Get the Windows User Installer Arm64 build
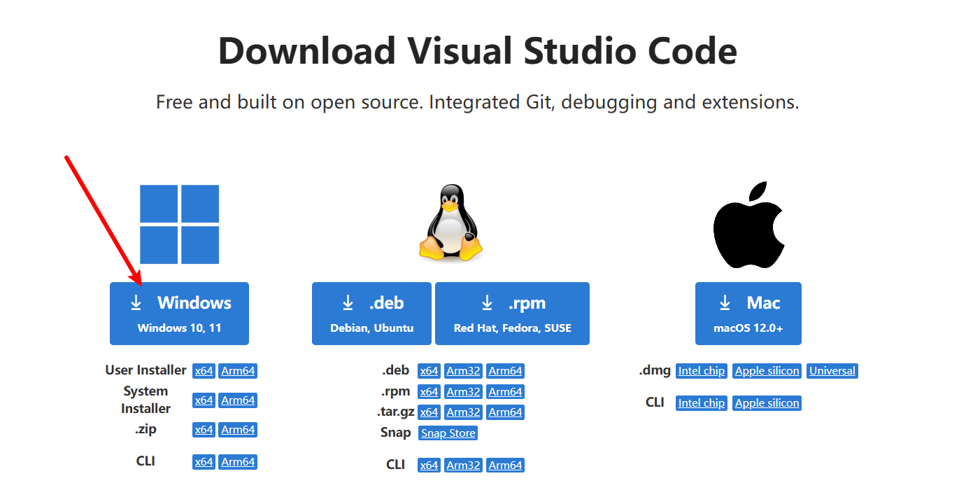980x497 pixels. click(238, 371)
